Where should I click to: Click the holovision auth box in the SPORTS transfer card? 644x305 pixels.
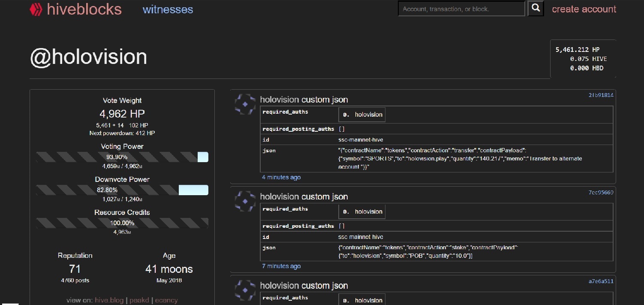pos(362,115)
